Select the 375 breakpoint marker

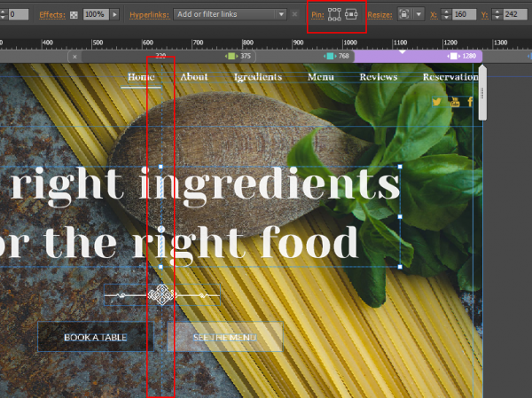(x=239, y=56)
